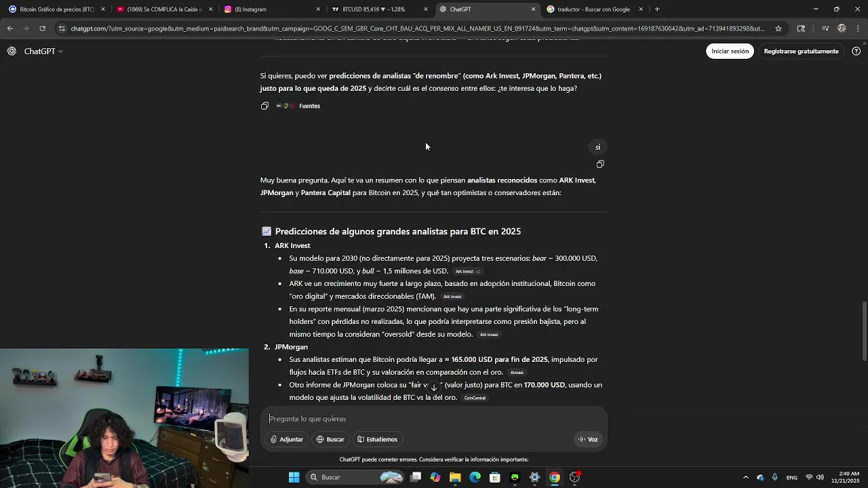Click the 'JPMorgan' list heading

point(291,347)
